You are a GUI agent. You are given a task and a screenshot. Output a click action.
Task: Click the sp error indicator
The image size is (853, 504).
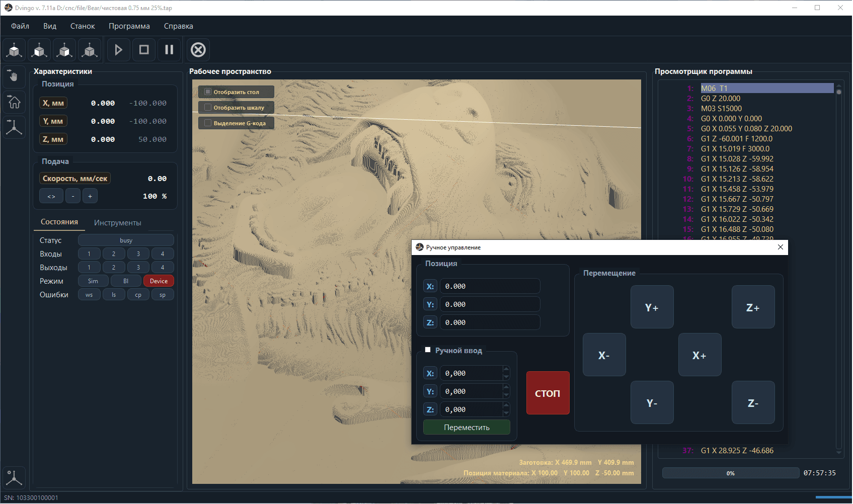click(163, 295)
